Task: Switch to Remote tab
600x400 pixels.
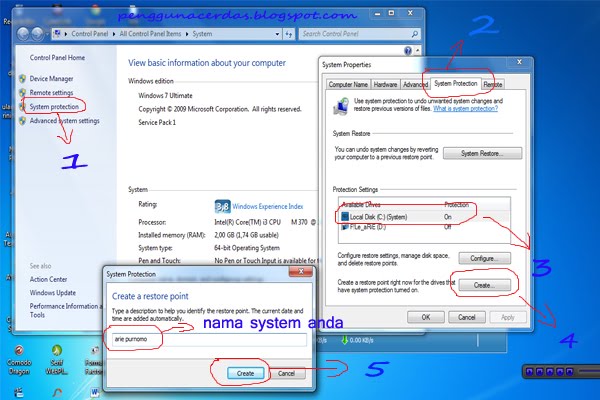Action: click(492, 85)
